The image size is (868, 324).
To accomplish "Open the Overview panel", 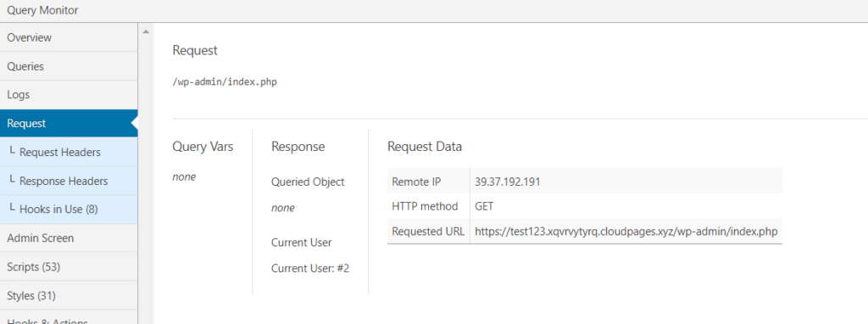I will pos(69,37).
